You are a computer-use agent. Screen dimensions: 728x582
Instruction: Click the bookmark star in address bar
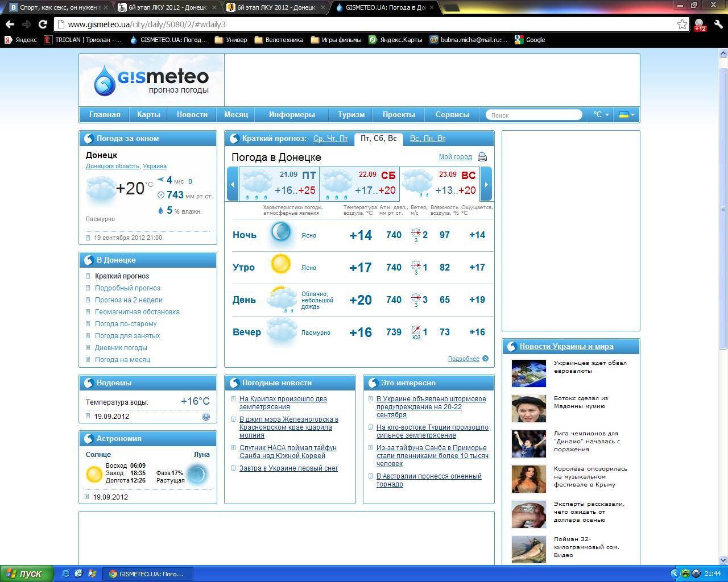point(682,24)
